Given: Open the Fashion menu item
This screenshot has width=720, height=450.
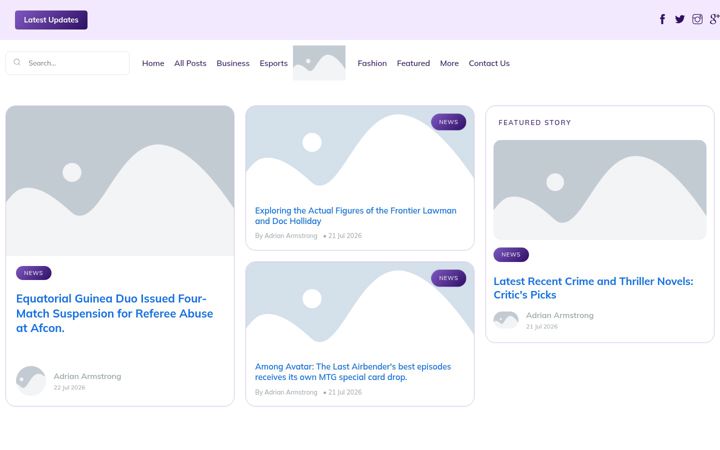Looking at the screenshot, I should (372, 63).
